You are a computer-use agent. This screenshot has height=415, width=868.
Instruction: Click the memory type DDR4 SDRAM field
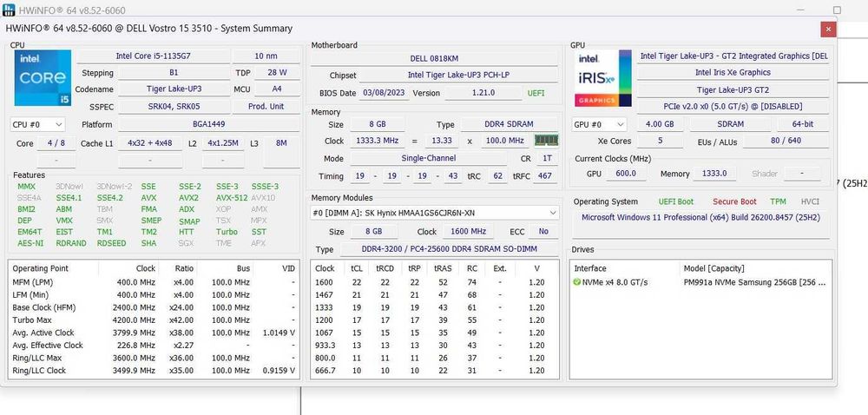click(510, 124)
